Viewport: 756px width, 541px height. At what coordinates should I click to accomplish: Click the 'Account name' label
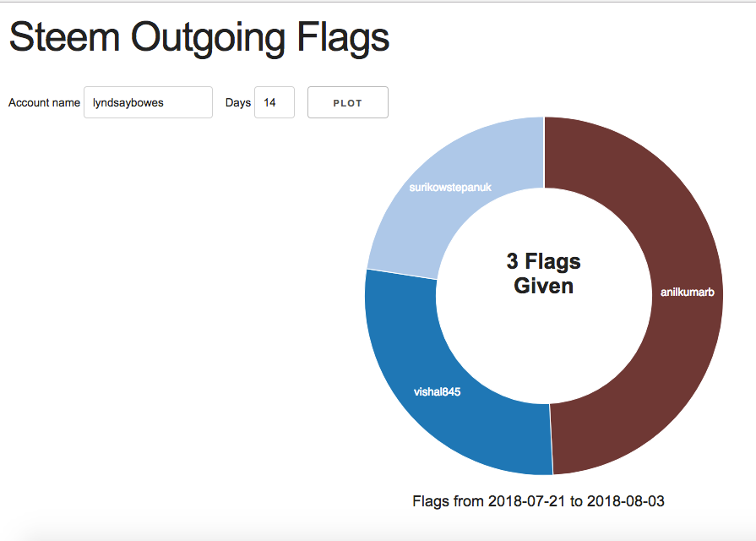pyautogui.click(x=45, y=103)
